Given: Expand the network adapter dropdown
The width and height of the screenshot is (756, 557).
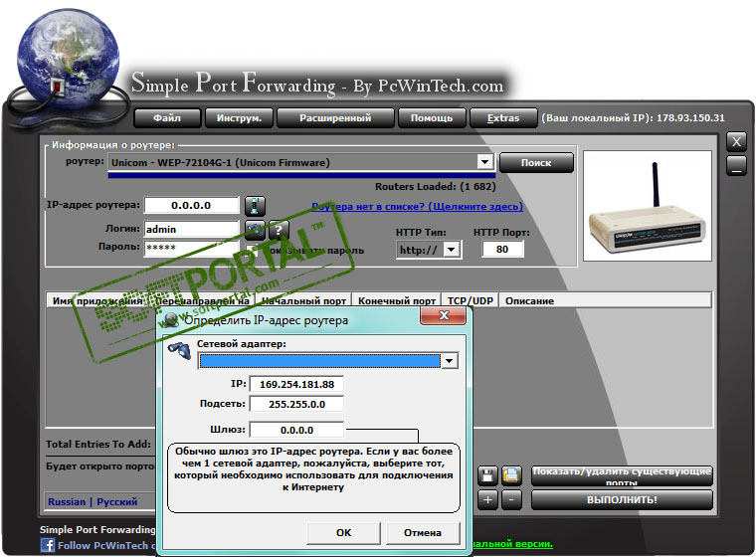Looking at the screenshot, I should 450,361.
